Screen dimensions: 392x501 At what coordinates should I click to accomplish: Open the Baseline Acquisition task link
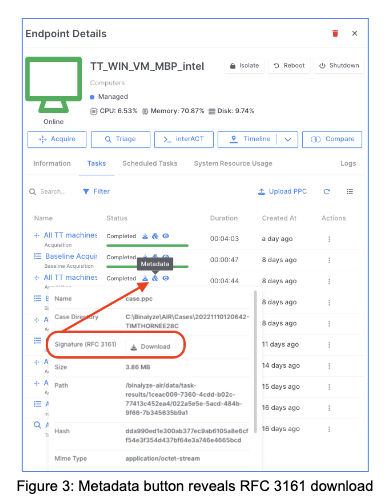(x=71, y=256)
